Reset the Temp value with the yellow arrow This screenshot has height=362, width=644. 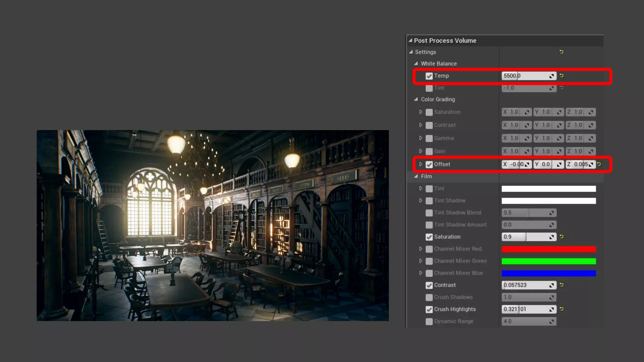tap(562, 76)
